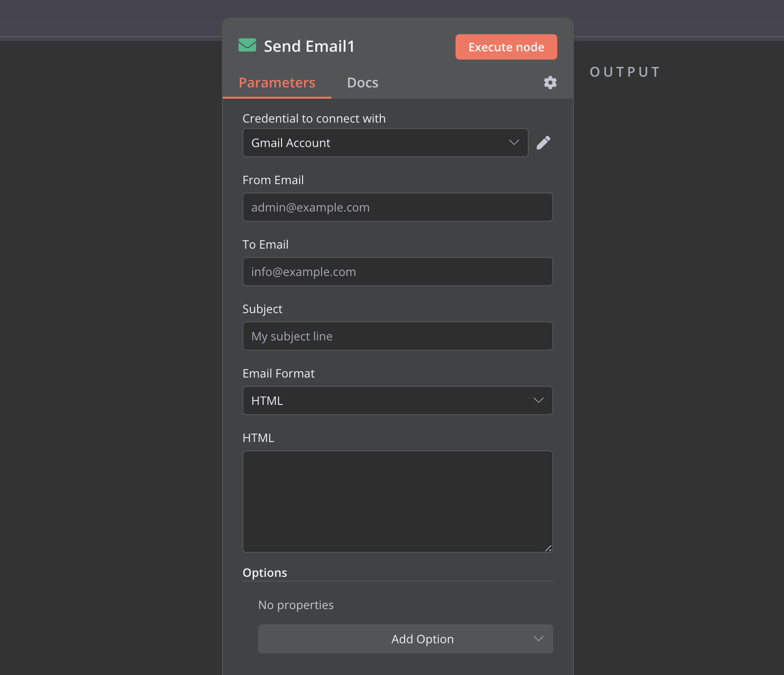
Task: Focus the Subject input field
Action: (x=397, y=336)
